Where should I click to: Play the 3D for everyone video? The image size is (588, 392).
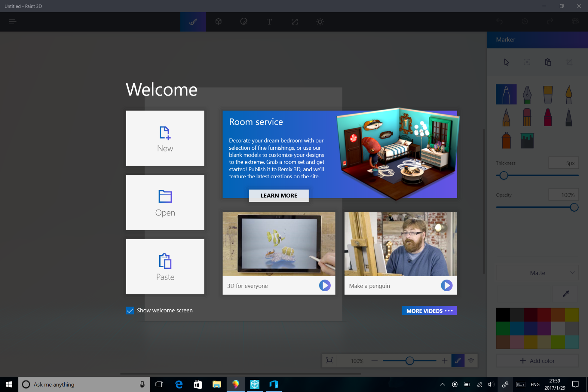pyautogui.click(x=325, y=285)
